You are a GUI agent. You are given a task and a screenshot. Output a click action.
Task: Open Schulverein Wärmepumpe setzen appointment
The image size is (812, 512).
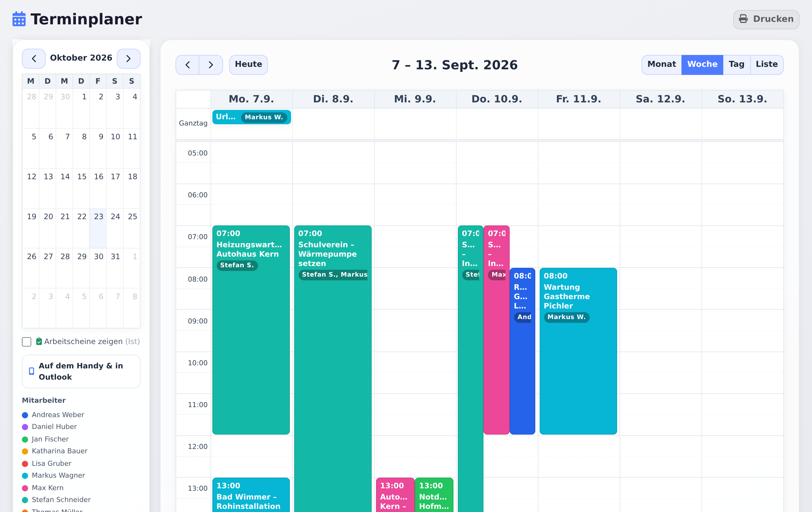pyautogui.click(x=333, y=369)
